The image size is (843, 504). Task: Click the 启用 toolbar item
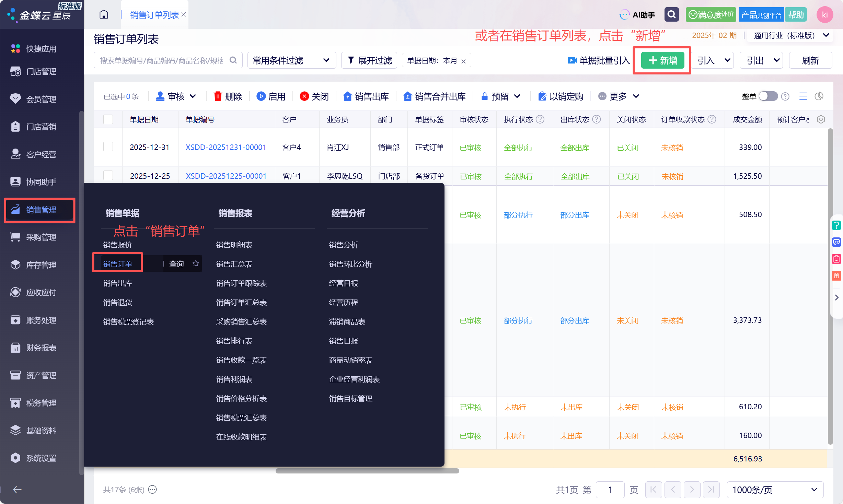tap(271, 96)
